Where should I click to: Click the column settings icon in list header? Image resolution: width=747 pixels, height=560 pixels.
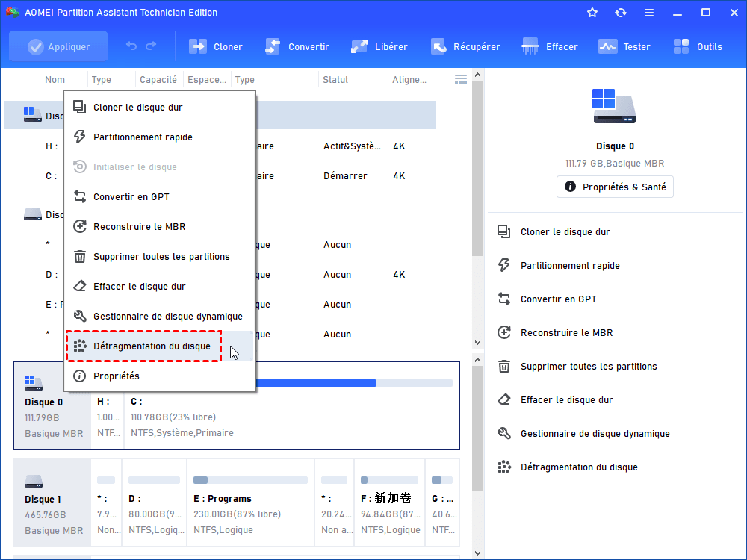(x=461, y=80)
